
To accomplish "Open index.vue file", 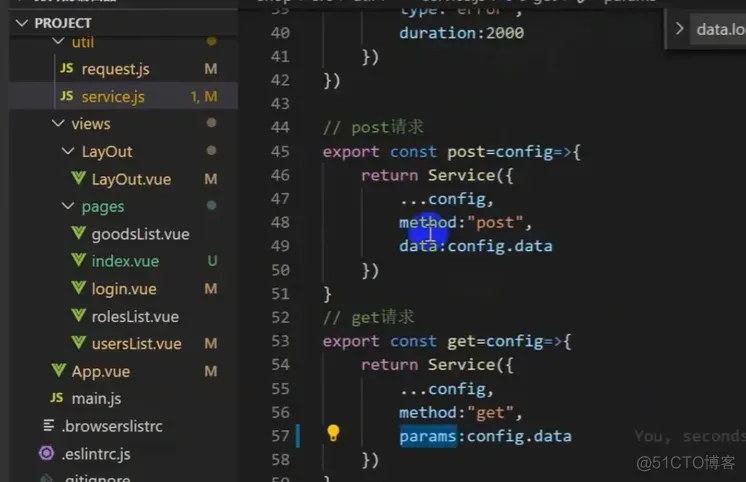I will (124, 261).
